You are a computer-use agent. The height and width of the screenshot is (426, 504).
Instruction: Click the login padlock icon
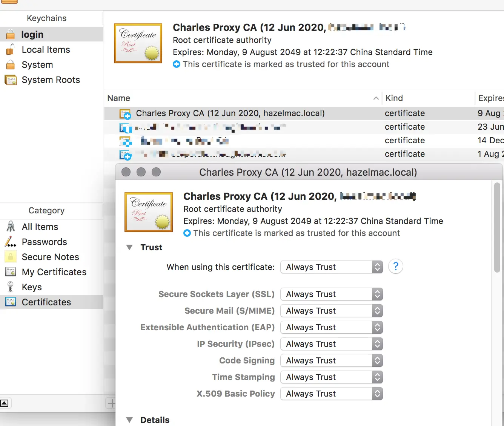click(x=11, y=34)
